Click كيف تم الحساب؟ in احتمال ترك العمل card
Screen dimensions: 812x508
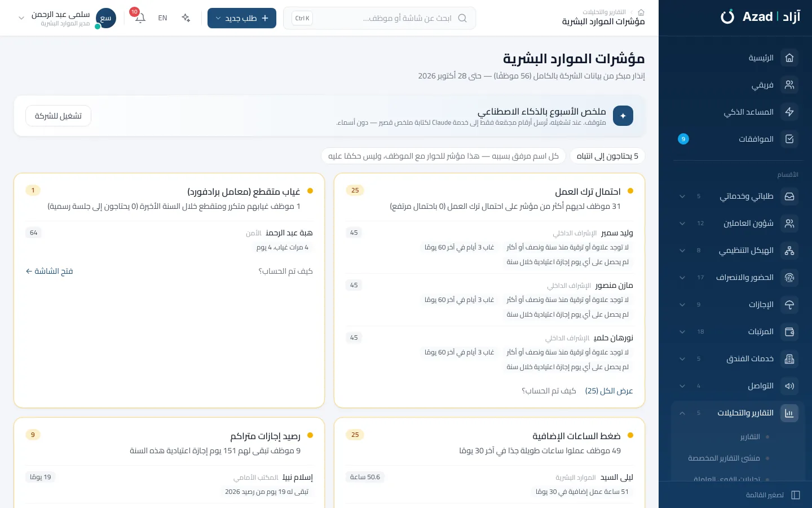[549, 391]
